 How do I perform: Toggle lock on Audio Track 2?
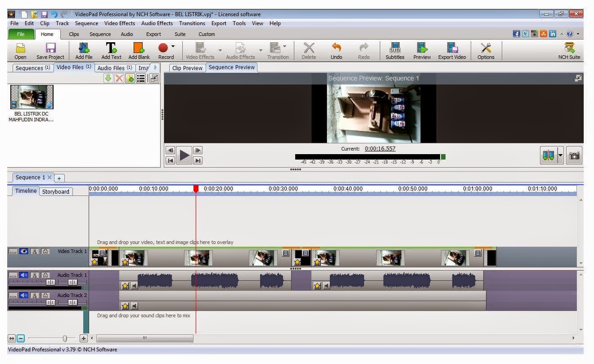pyautogui.click(x=45, y=295)
